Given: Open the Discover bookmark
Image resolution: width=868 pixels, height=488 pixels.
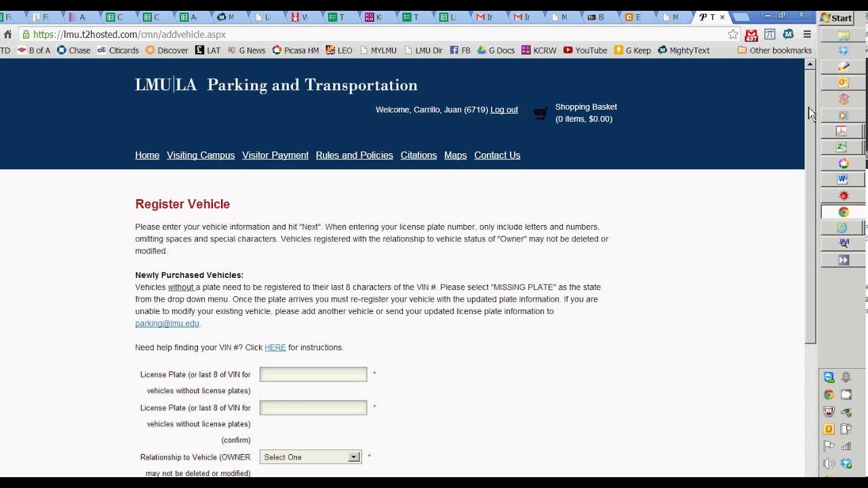Looking at the screenshot, I should (x=167, y=50).
